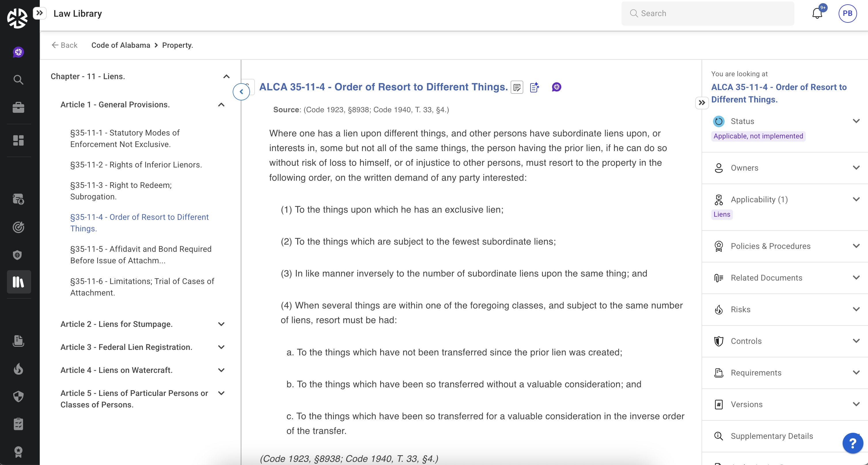Select §35-11-6 Limitations; Trial of Cases
The image size is (868, 465).
click(x=142, y=287)
